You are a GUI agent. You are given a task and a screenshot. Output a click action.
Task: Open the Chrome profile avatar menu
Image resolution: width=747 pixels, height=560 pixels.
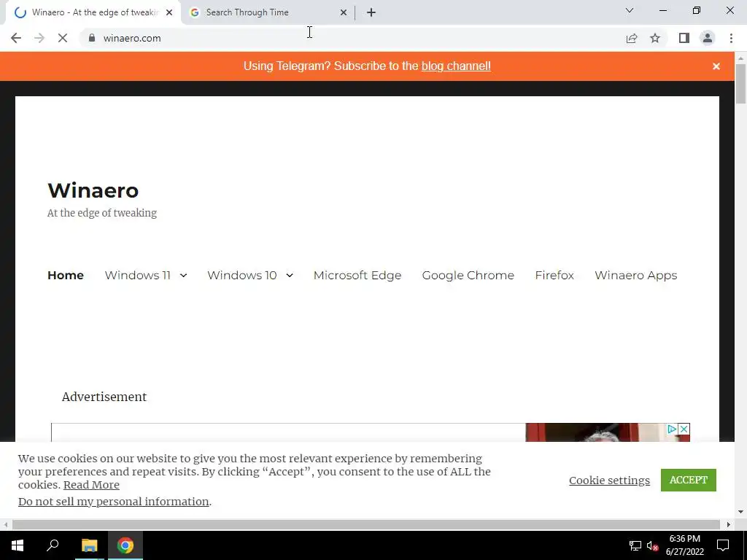click(x=708, y=38)
